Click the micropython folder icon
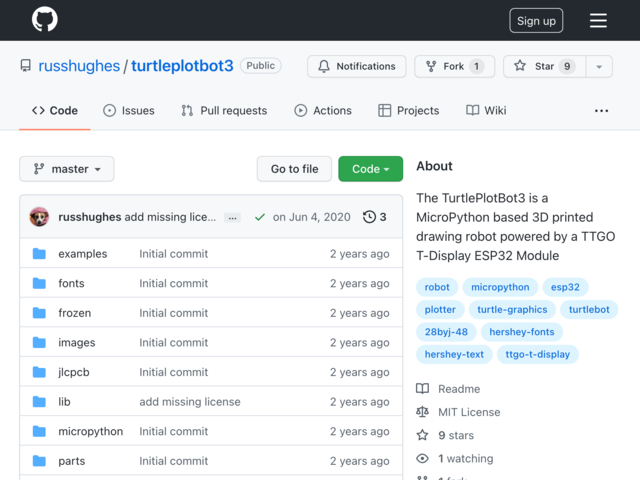 point(39,431)
